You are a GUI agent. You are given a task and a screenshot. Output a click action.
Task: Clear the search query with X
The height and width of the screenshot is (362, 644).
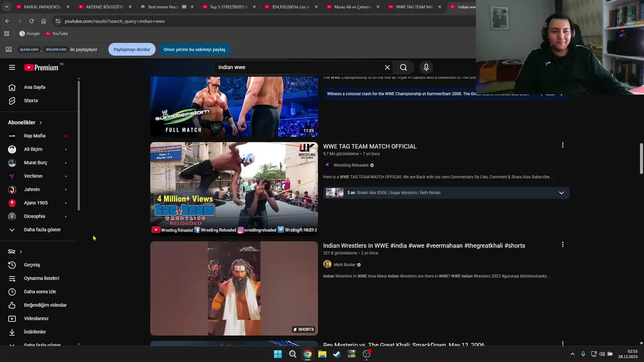click(387, 67)
